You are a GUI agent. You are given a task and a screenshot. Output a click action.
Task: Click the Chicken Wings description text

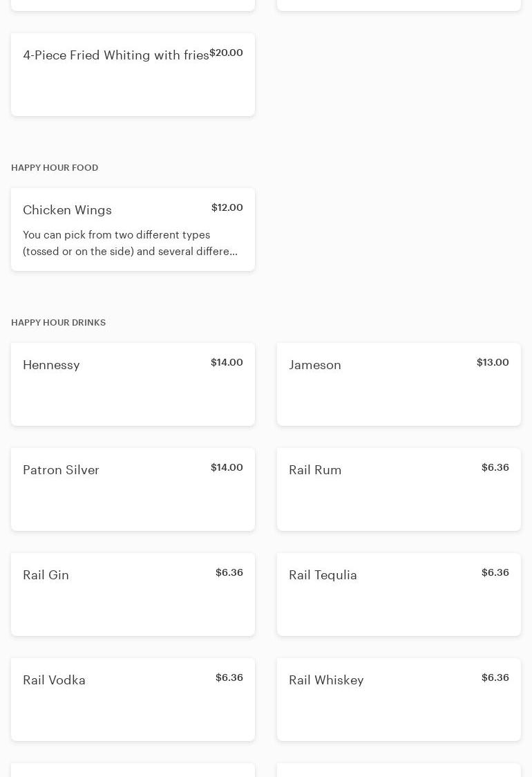130,243
